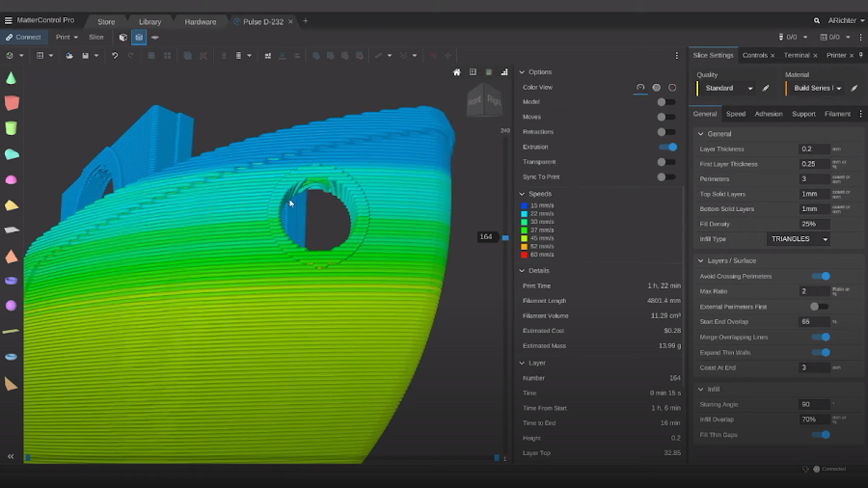Open the Library tab
Screen dimensions: 868x488
(149, 21)
